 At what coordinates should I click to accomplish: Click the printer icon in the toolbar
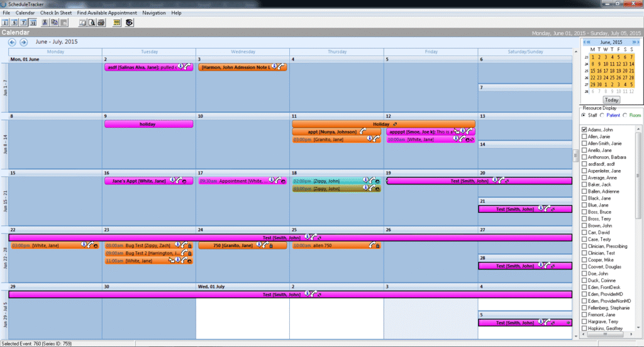click(x=101, y=23)
